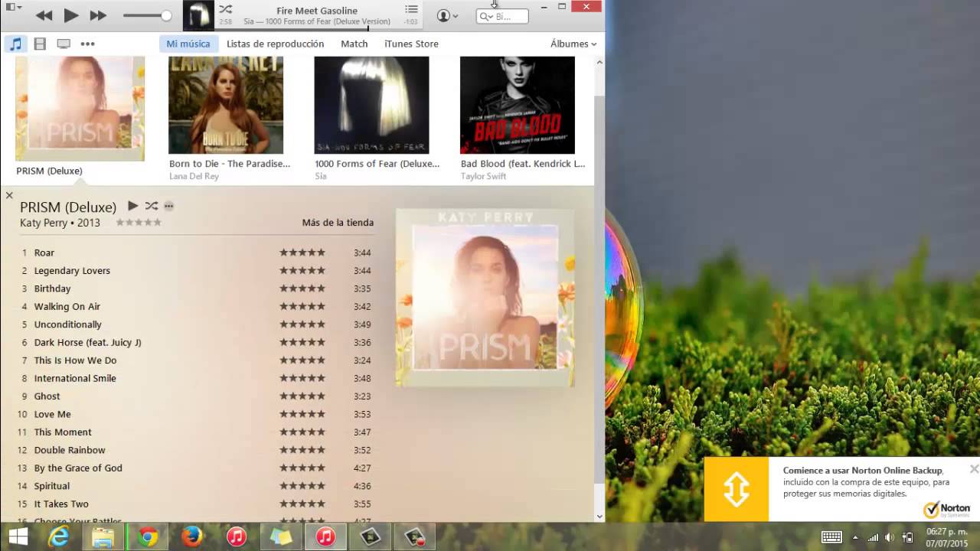Open the taskbar clock and date

[x=947, y=537]
